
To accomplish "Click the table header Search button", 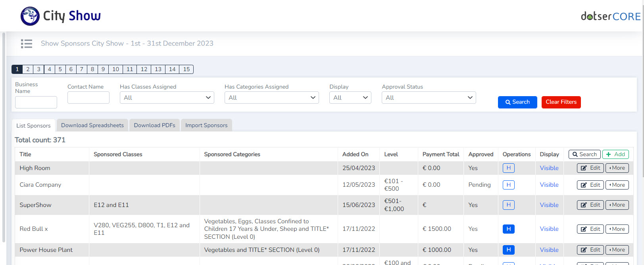I will point(584,155).
